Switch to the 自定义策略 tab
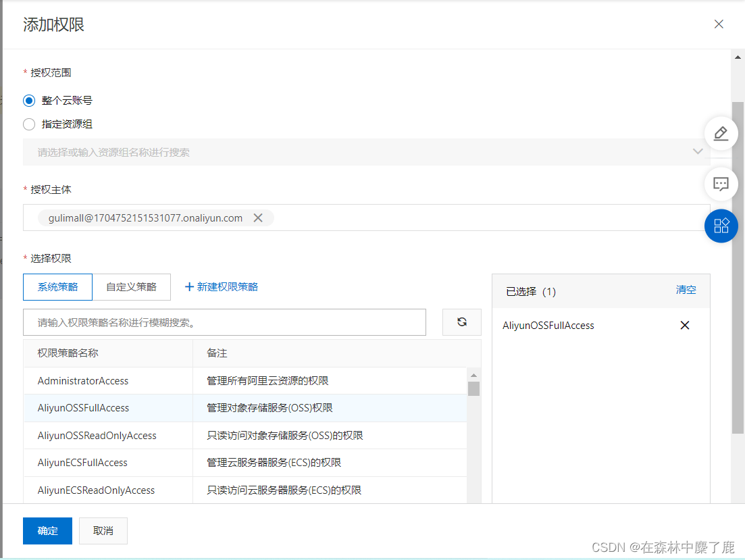This screenshot has width=745, height=560. (132, 287)
